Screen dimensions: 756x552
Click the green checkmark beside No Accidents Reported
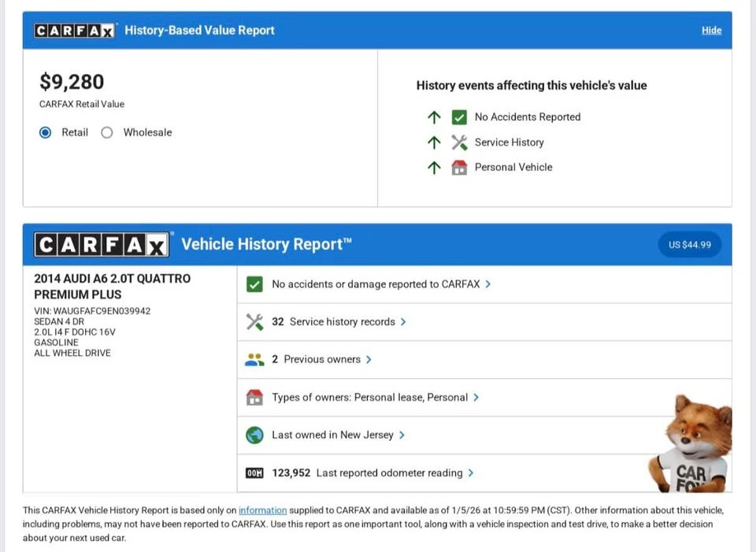tap(459, 117)
